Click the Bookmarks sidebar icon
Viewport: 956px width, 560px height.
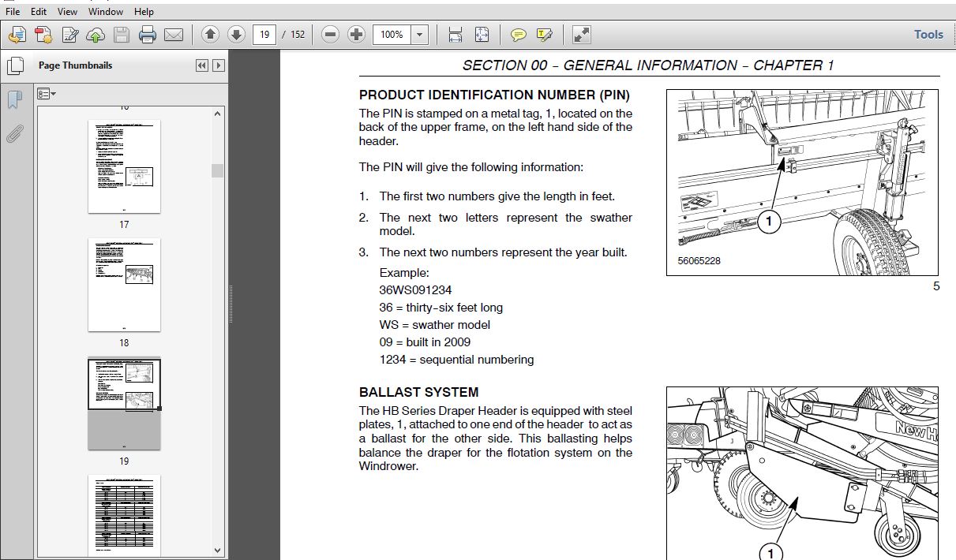(14, 100)
